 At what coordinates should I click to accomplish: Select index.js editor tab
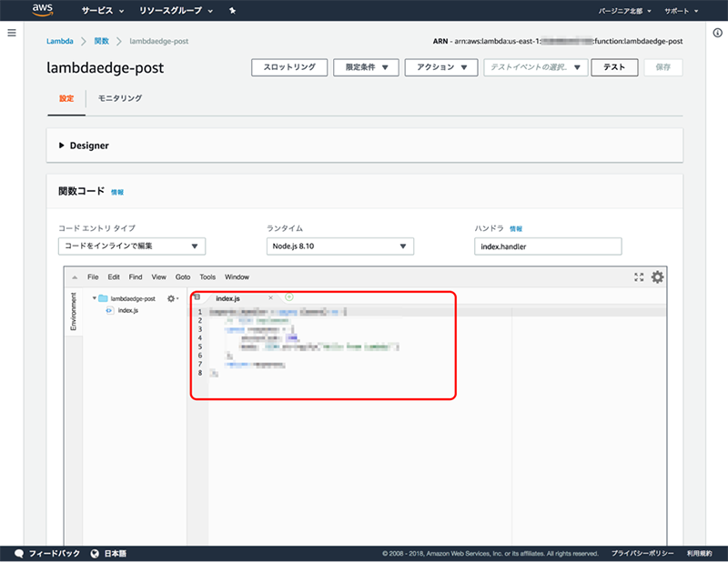coord(228,298)
